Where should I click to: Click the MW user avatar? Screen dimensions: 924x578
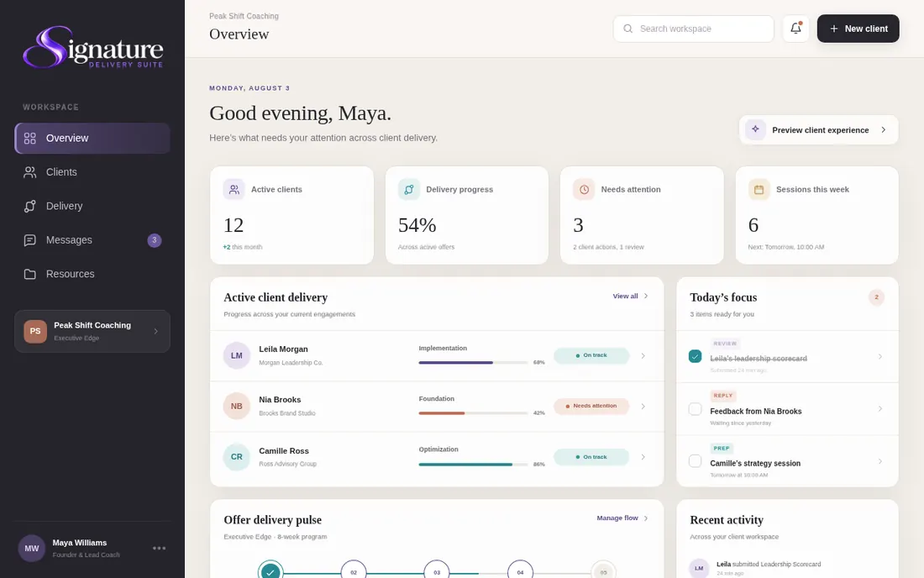click(32, 549)
